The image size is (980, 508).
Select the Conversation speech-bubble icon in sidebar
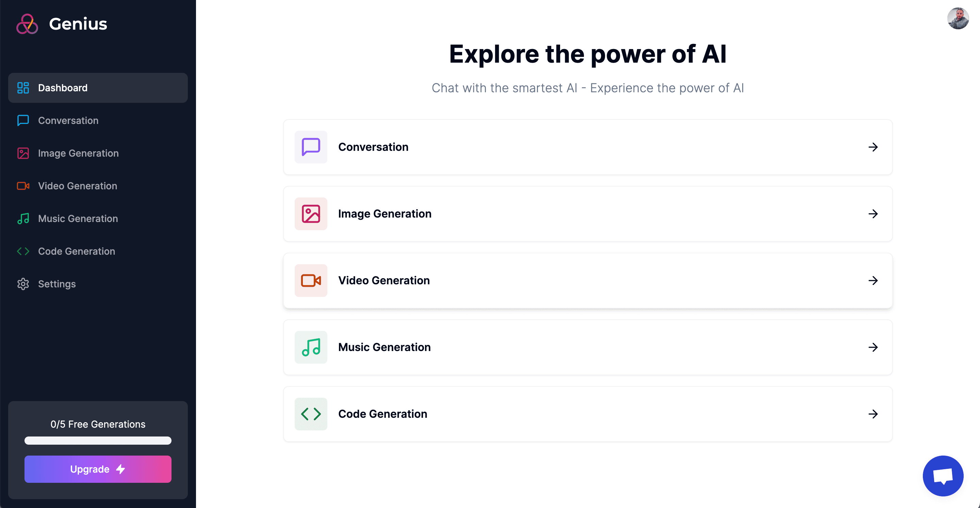pos(23,121)
